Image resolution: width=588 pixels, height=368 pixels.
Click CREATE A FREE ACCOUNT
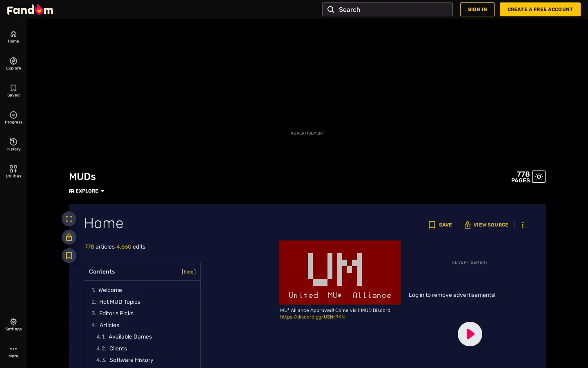(540, 9)
